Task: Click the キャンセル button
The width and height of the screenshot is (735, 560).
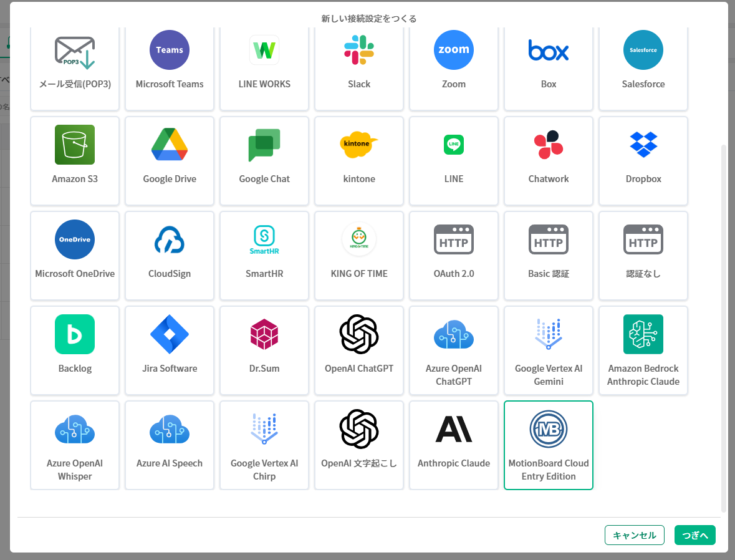Action: [635, 535]
